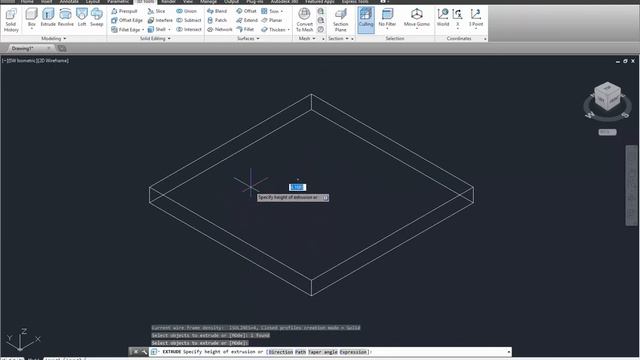Choose the Network surface tool
The image size is (640, 360).
tap(220, 29)
